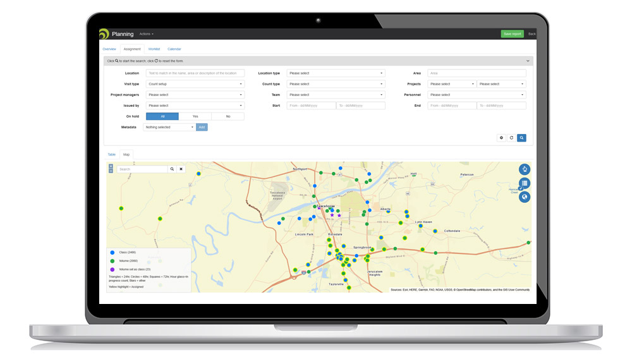This screenshot has width=632, height=364.
Task: Open the Count type dropdown
Action: click(x=336, y=84)
